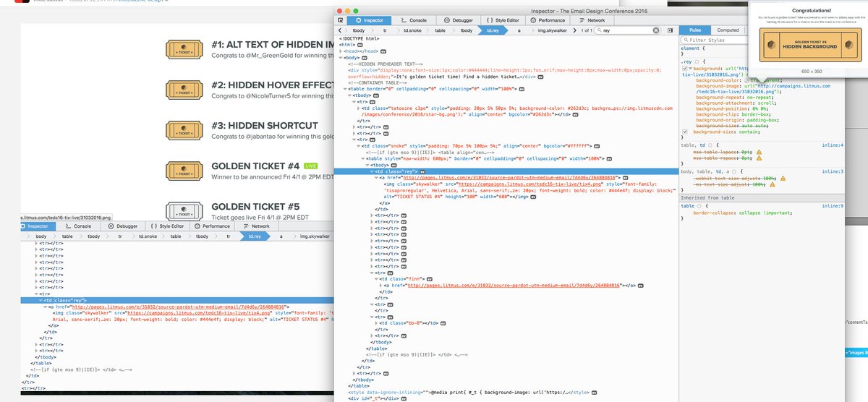Click the element picker icon in front Inspector
The width and height of the screenshot is (868, 402).
(341, 21)
